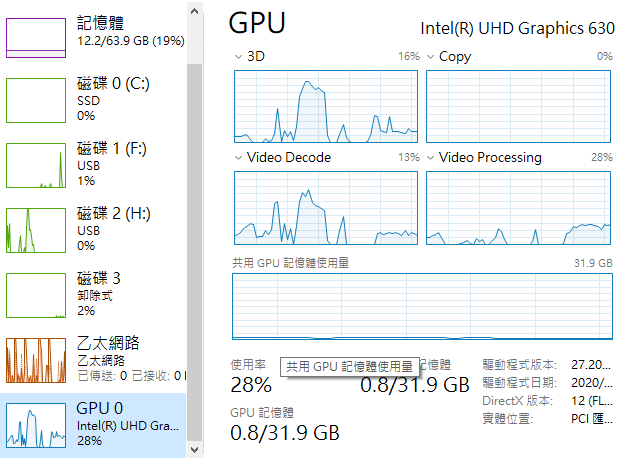Select the 記憶體 memory graph thumbnail
The height and width of the screenshot is (466, 642).
(x=36, y=38)
